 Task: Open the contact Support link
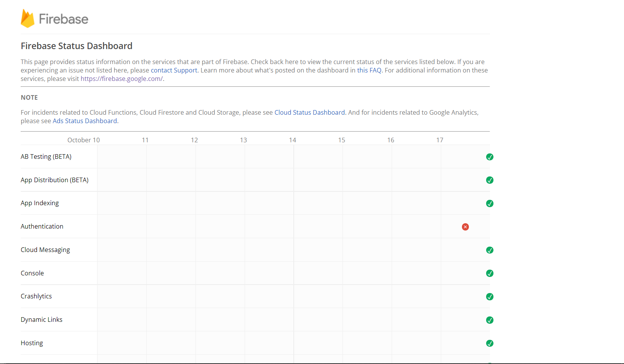[x=174, y=70]
